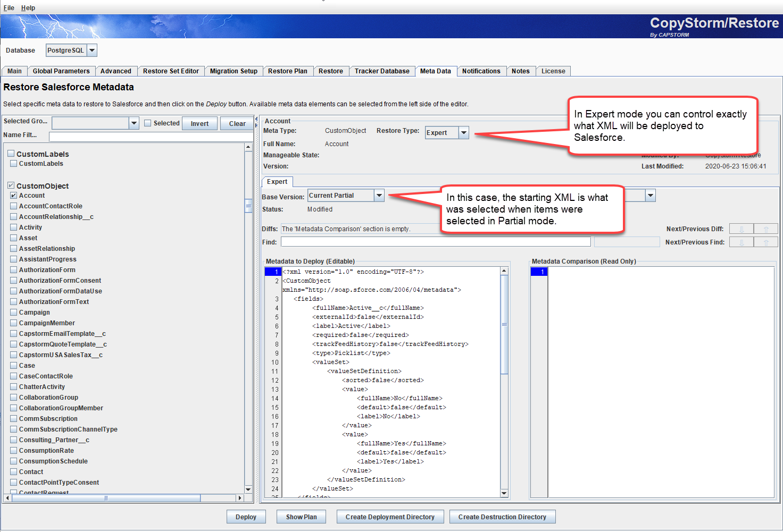Check the Campaign checkbox

point(14,313)
